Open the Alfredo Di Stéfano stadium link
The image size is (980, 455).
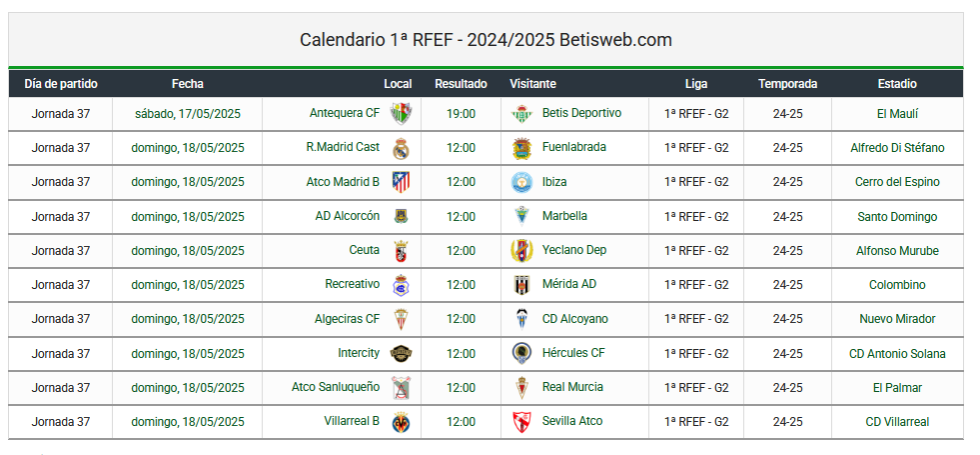pos(897,148)
